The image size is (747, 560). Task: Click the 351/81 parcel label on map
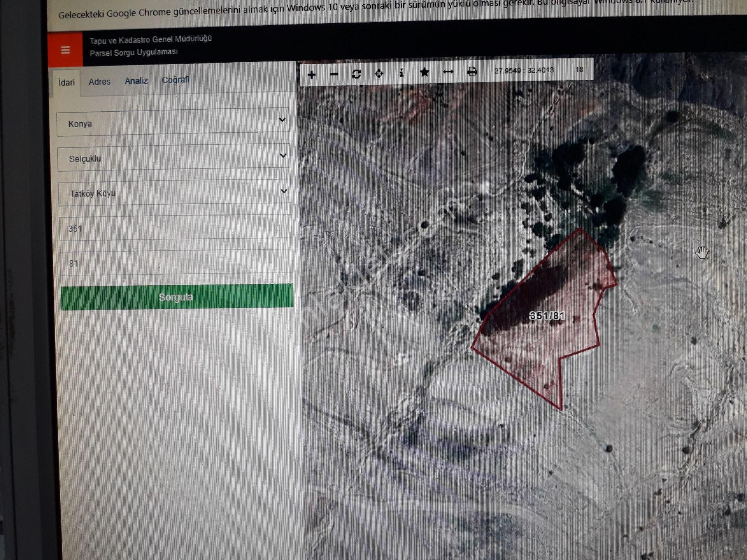click(547, 316)
